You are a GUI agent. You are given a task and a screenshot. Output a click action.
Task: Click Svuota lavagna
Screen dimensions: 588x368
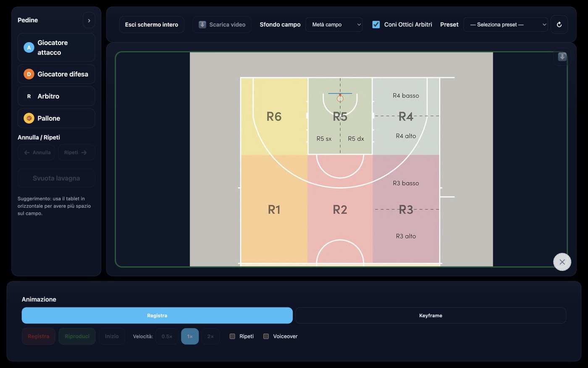56,178
